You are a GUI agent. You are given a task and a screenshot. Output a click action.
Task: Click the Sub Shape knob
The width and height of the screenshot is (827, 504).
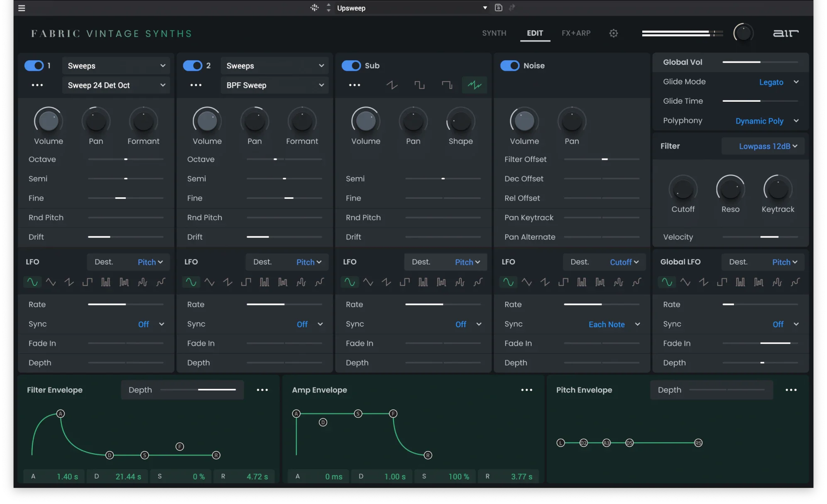[460, 121]
